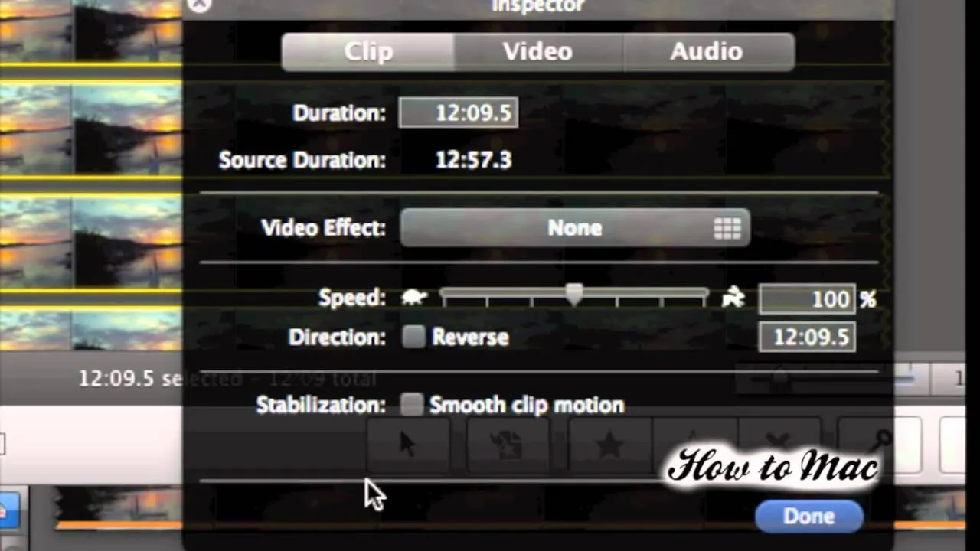Enable Smooth clip motion checkbox
980x551 pixels.
pyautogui.click(x=412, y=405)
